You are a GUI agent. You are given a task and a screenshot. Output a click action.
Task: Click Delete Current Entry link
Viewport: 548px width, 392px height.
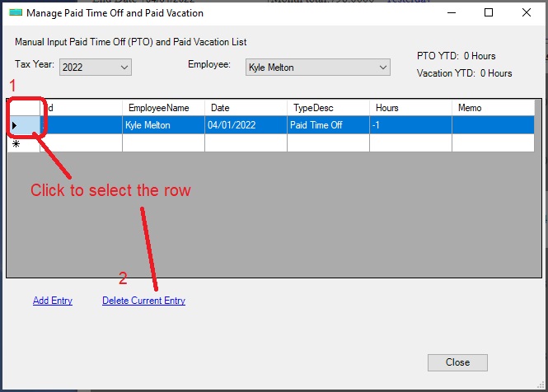[x=143, y=301]
